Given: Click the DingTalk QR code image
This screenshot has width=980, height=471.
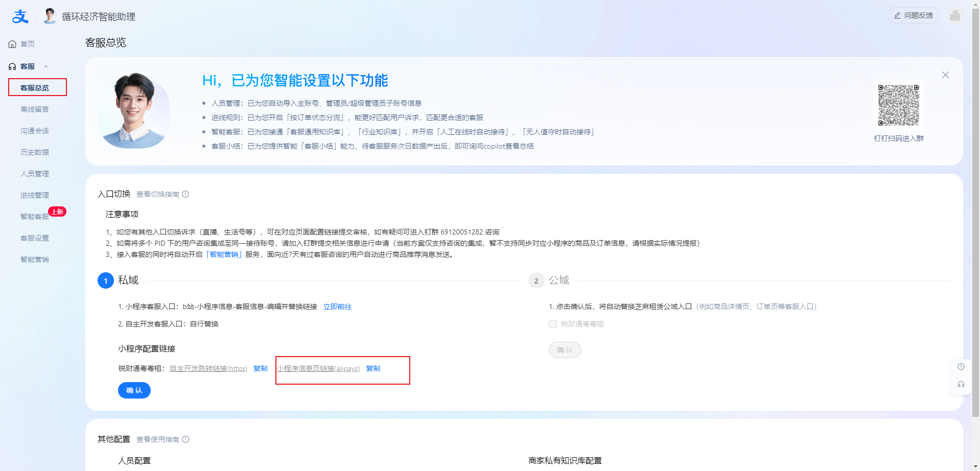Looking at the screenshot, I should (898, 105).
